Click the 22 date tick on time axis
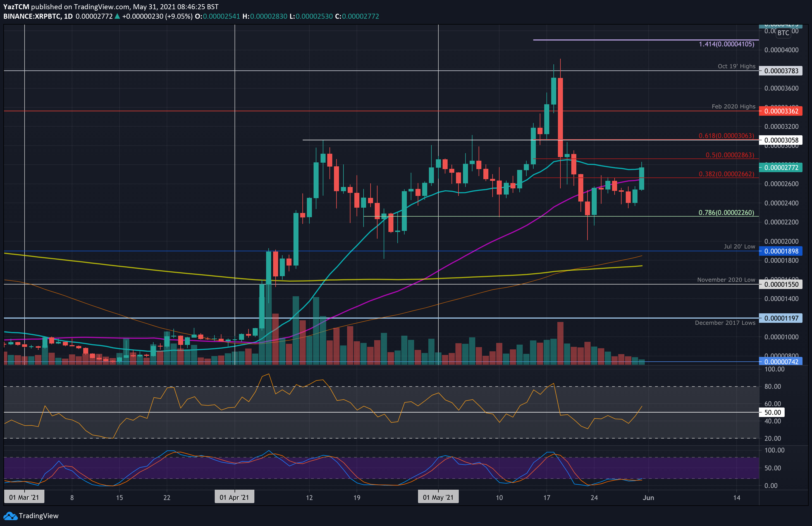The height and width of the screenshot is (526, 812). click(167, 498)
